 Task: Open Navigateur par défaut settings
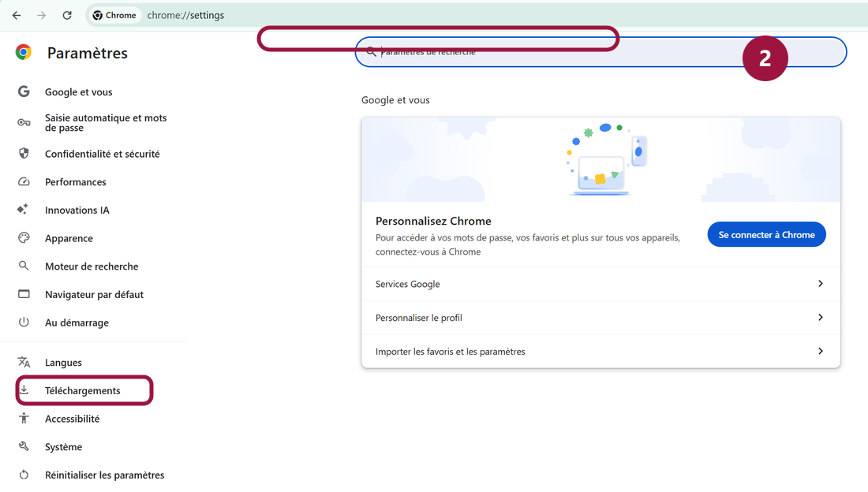pyautogui.click(x=94, y=295)
